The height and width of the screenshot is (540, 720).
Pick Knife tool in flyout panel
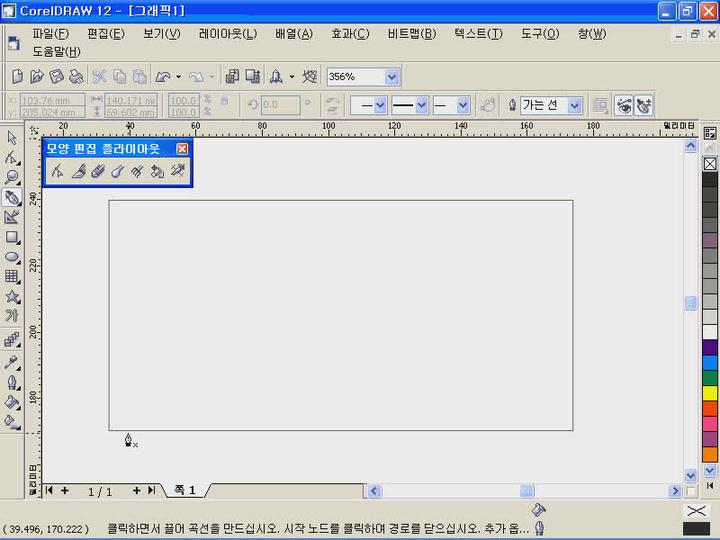pos(78,171)
